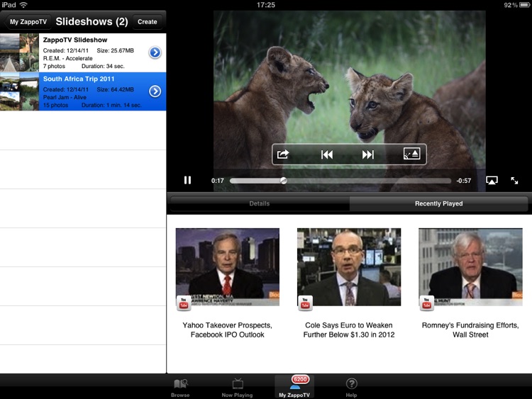Skip to next slide
This screenshot has height=399, width=532.
[367, 154]
